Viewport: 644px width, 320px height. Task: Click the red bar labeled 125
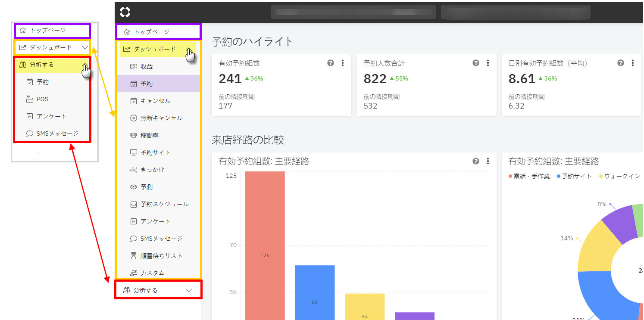(265, 245)
